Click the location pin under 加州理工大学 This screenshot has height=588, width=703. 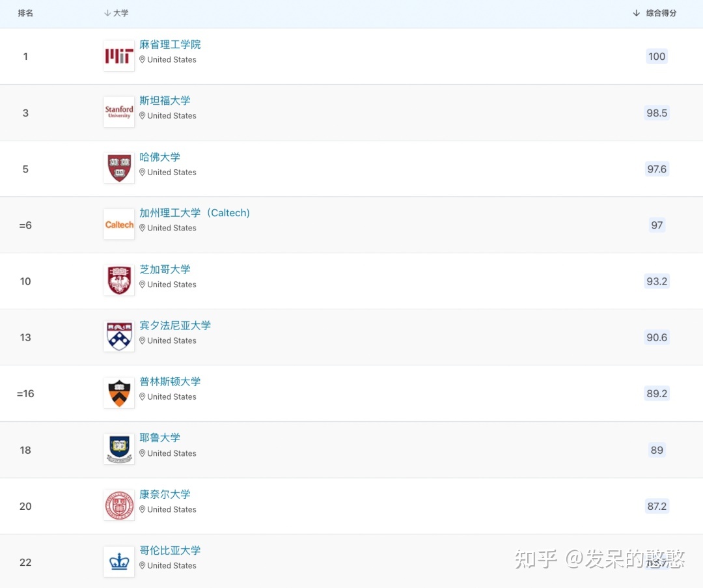pyautogui.click(x=142, y=228)
